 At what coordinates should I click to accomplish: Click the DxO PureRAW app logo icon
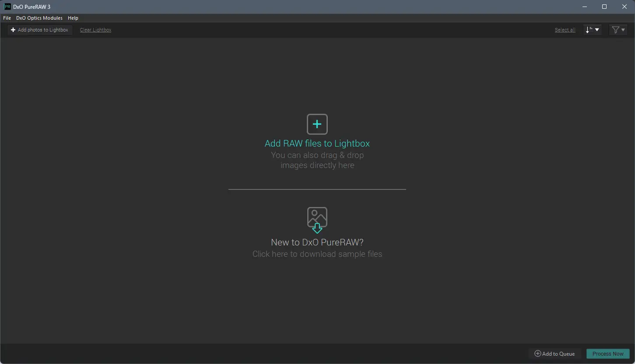(x=7, y=7)
